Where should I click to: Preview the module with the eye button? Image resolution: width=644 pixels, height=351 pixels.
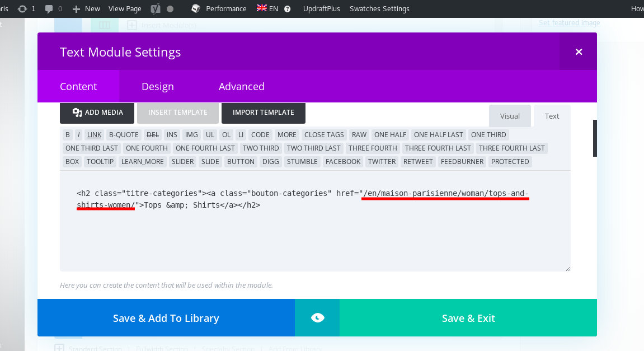pos(317,318)
